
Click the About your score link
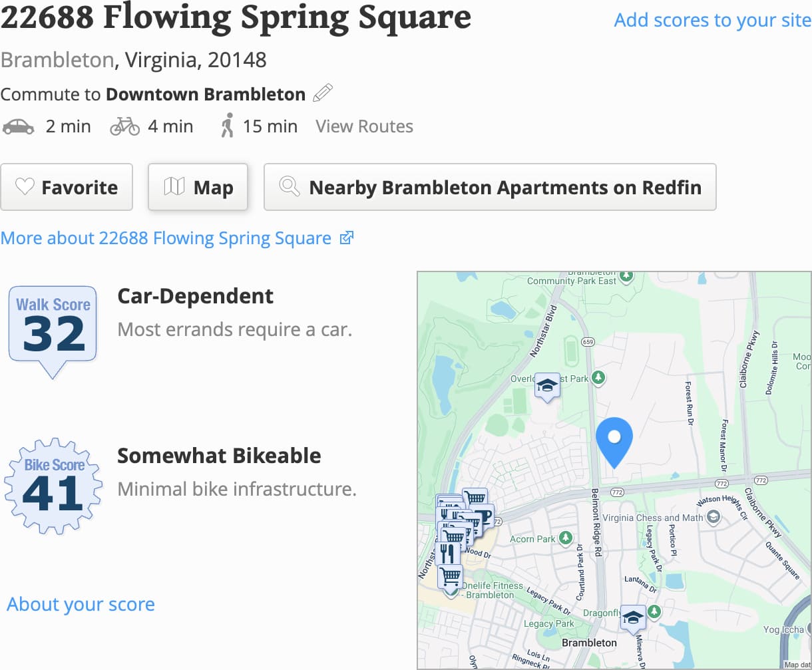pos(80,604)
